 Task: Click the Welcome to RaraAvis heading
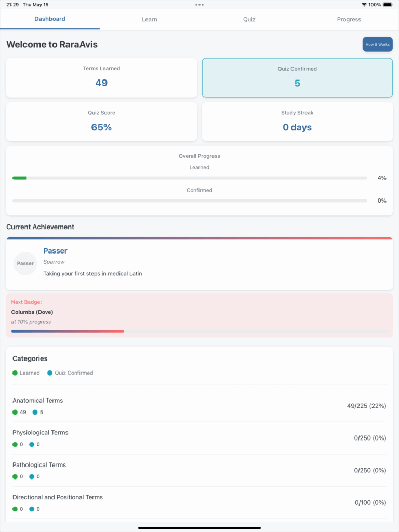[x=52, y=45]
